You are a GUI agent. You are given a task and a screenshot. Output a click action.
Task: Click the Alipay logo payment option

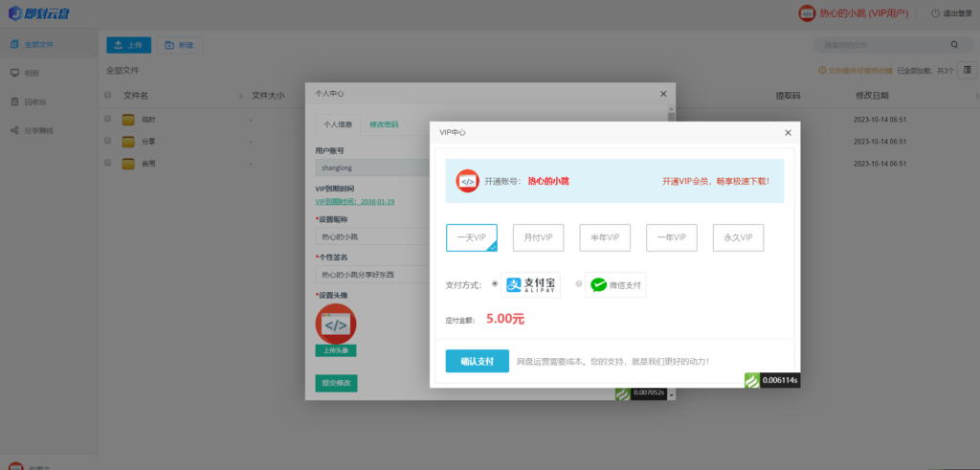coord(532,284)
